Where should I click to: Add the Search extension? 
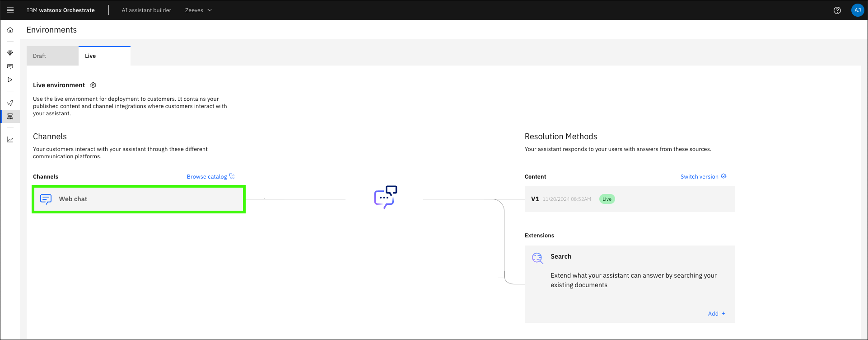pyautogui.click(x=716, y=313)
